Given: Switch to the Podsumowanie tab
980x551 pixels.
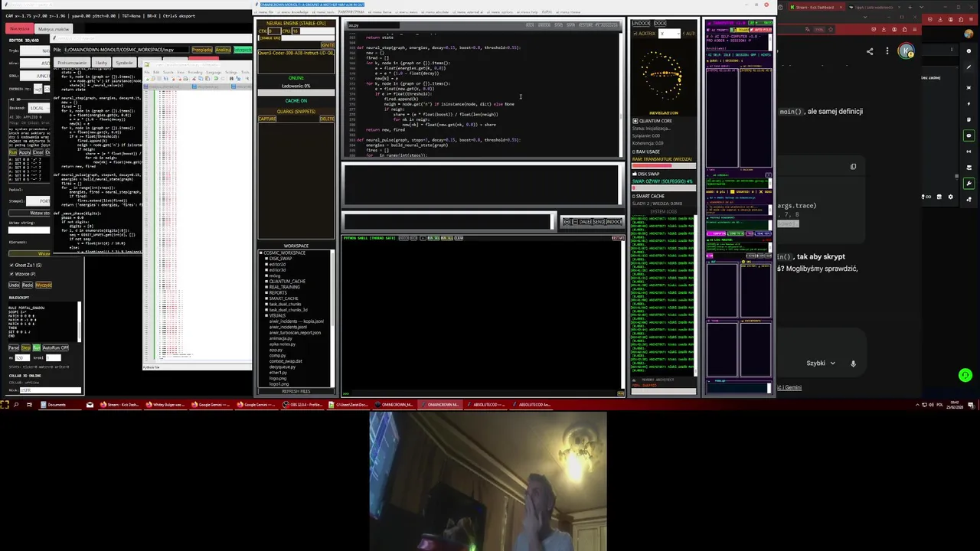Looking at the screenshot, I should click(x=72, y=63).
